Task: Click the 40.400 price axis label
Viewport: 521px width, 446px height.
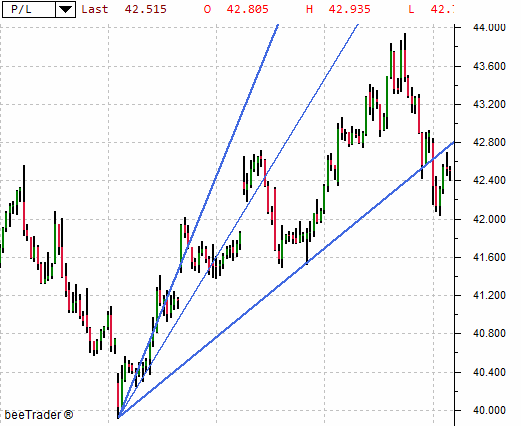Action: (x=489, y=372)
